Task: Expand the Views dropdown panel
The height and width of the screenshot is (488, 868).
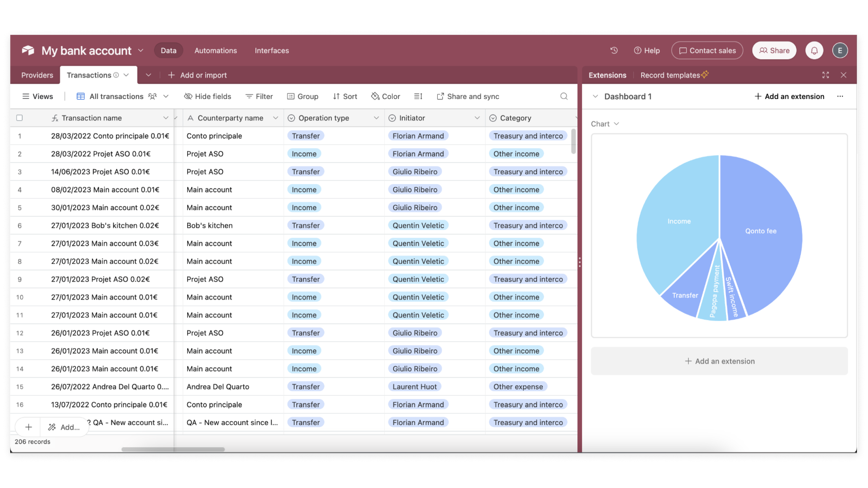Action: coord(37,96)
